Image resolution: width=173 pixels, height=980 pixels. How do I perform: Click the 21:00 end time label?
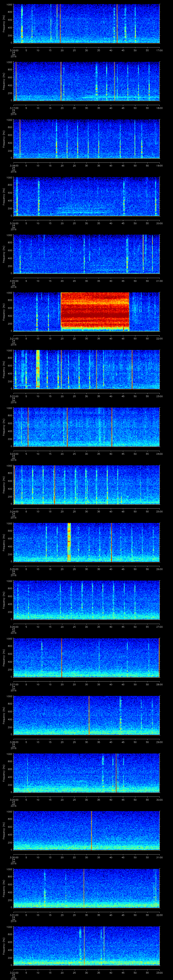[x=159, y=281]
